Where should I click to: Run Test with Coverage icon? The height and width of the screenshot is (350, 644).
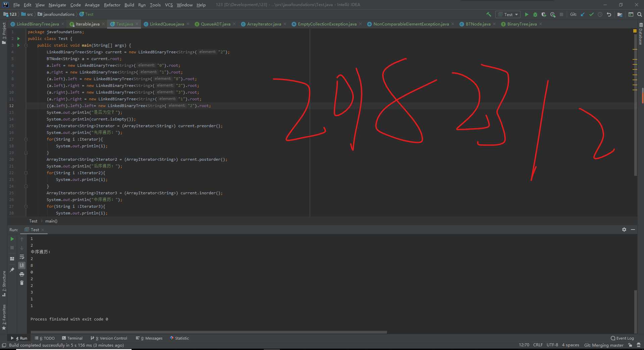(544, 14)
